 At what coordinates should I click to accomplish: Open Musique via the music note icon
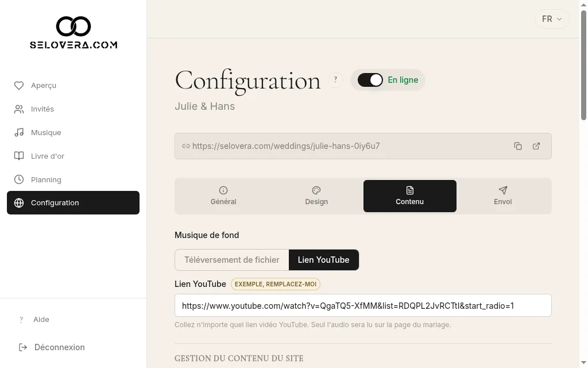tap(19, 133)
